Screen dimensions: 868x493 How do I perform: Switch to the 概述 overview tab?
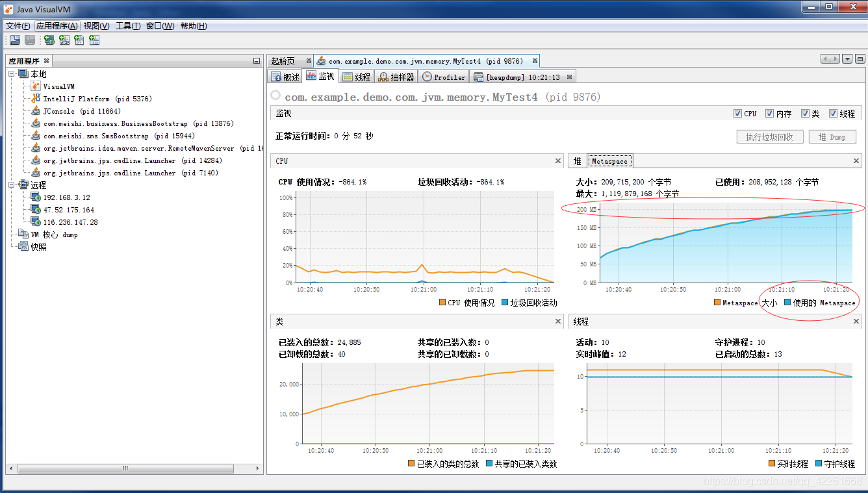tap(285, 77)
